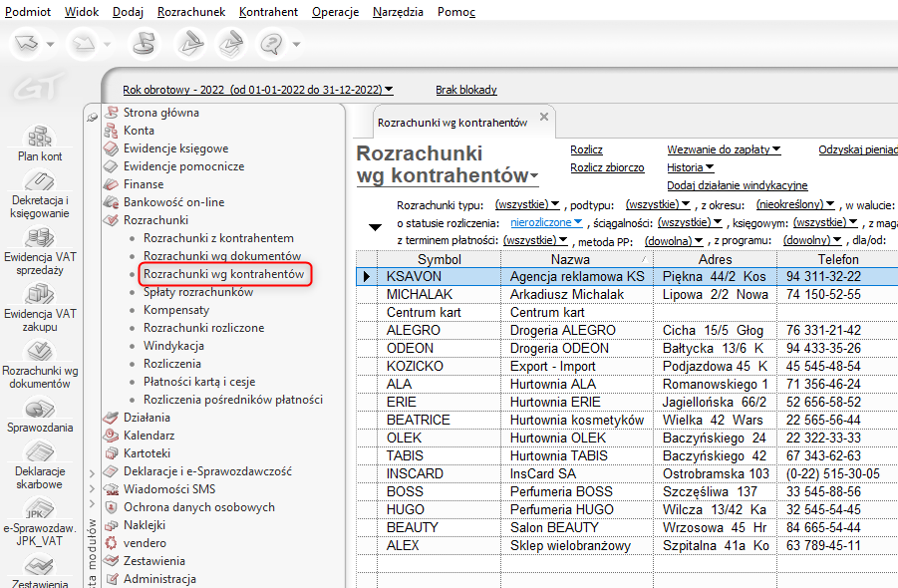
Task: Expand the Rok obrotowy 2022 dropdown
Action: click(x=257, y=90)
